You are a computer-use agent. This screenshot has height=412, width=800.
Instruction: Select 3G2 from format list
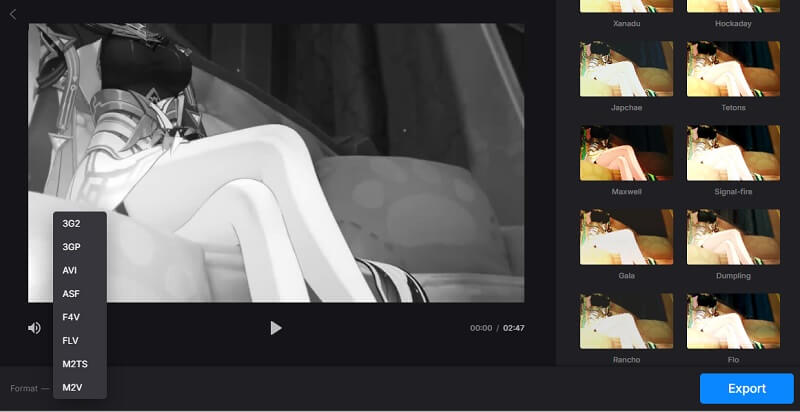(71, 224)
